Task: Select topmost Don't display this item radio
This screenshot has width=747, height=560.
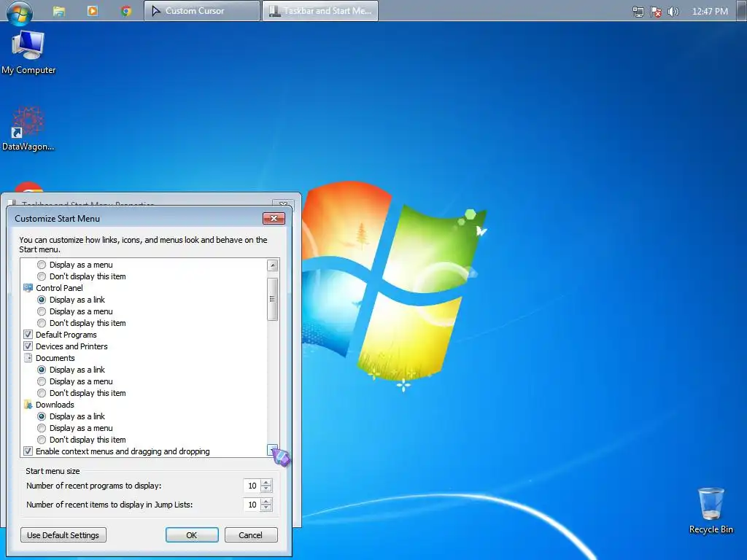Action: [x=42, y=276]
